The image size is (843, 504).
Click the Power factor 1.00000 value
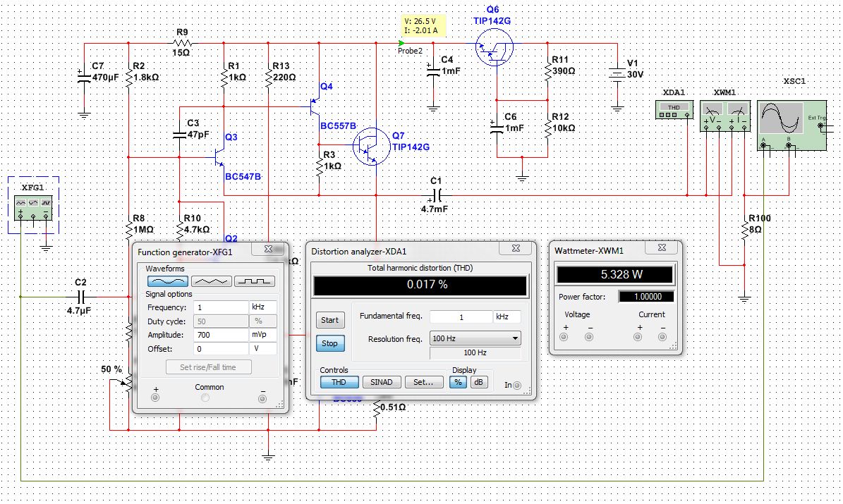click(646, 297)
